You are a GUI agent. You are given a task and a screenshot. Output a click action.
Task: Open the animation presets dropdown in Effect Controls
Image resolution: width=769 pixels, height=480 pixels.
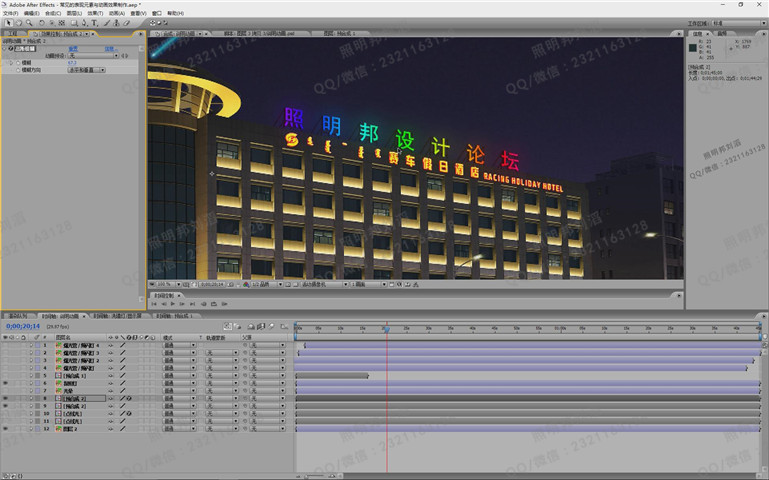coord(93,56)
